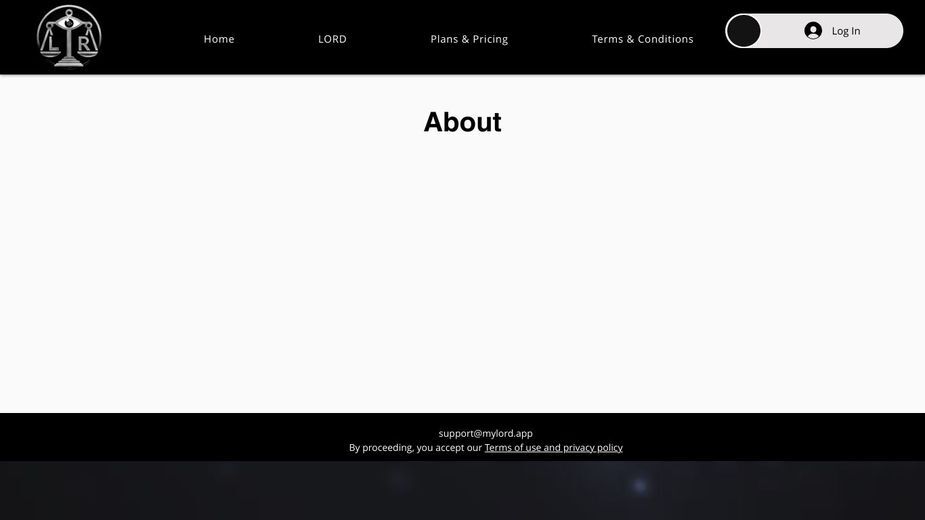Viewport: 925px width, 520px height.
Task: Click the About heading
Action: pos(462,122)
